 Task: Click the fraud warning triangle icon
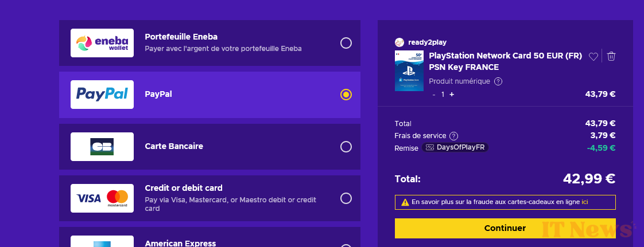[405, 202]
